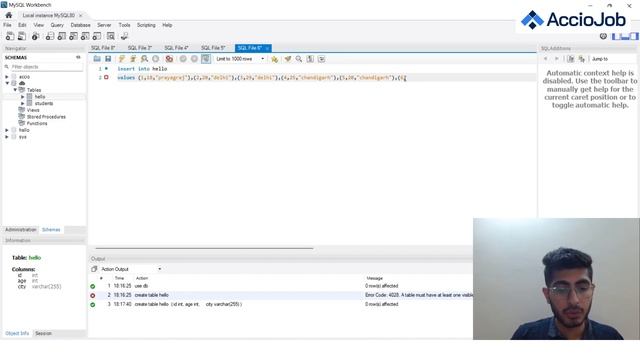Rollback the transaction icon
The width and height of the screenshot is (640, 360).
click(x=194, y=59)
